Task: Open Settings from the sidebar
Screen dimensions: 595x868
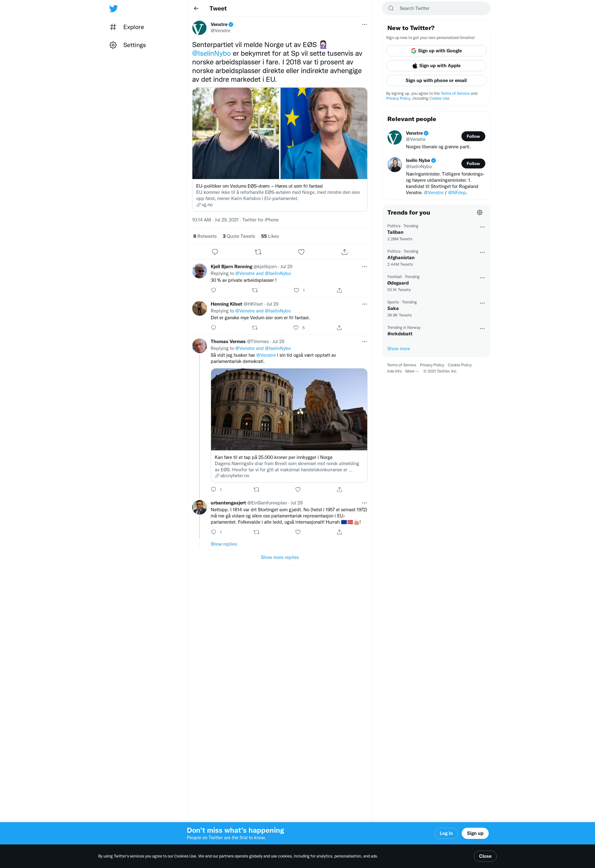Action: [x=127, y=45]
